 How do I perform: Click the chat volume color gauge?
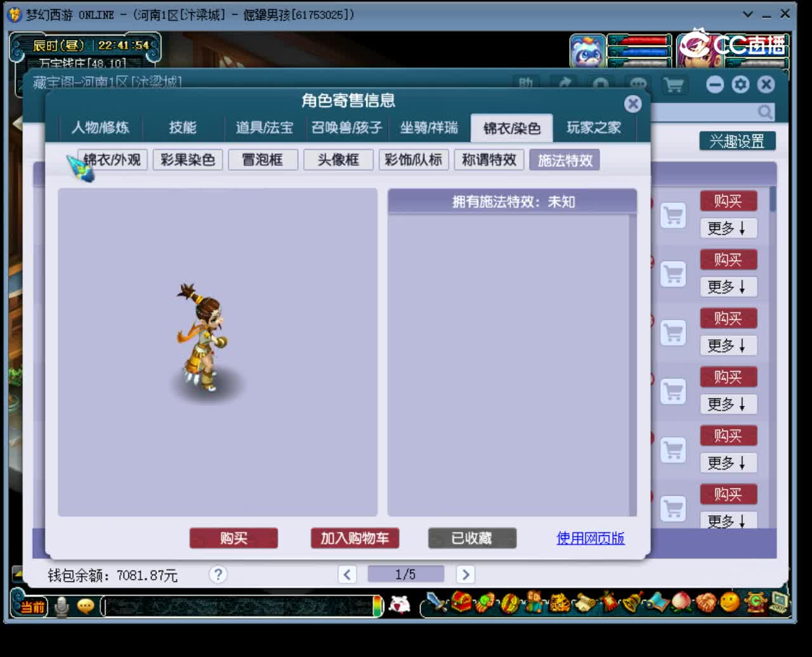[x=377, y=606]
